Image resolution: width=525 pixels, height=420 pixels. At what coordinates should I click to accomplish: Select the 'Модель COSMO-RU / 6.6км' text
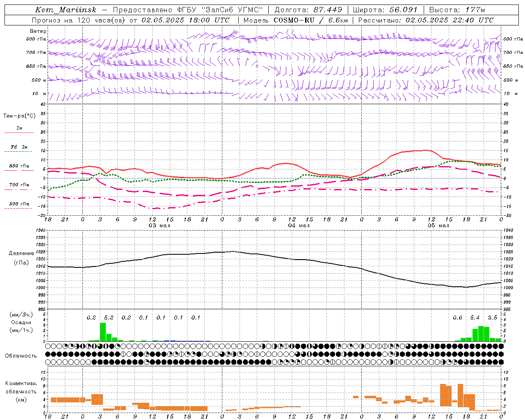(295, 20)
